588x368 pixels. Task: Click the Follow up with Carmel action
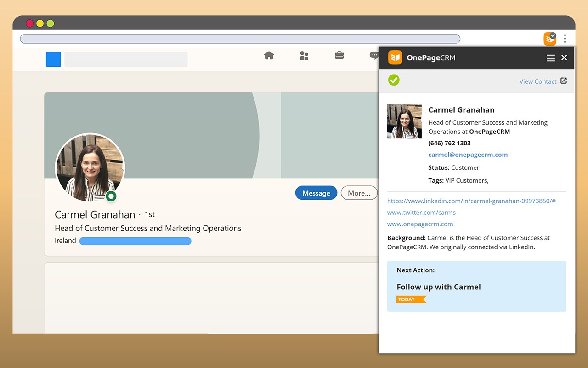click(x=438, y=287)
